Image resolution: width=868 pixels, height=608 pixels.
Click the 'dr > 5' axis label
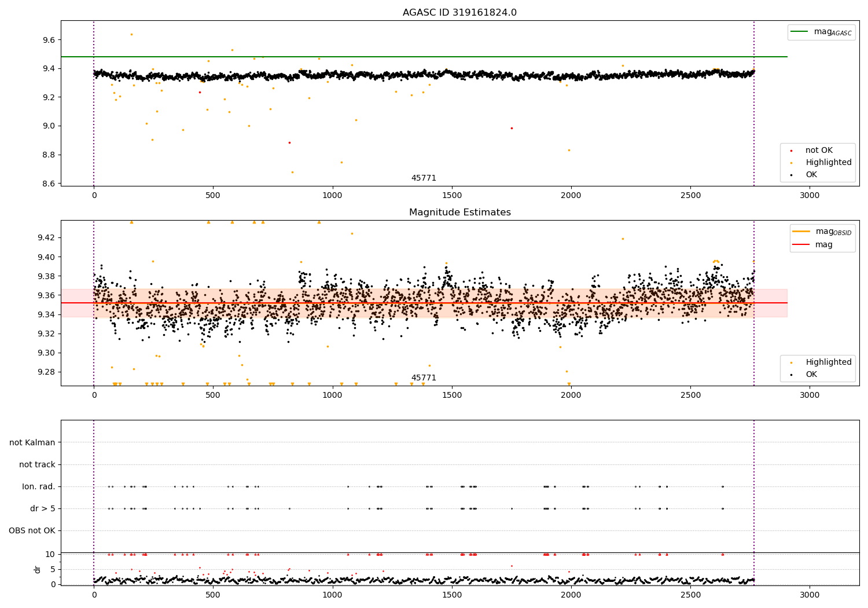[x=43, y=508]
